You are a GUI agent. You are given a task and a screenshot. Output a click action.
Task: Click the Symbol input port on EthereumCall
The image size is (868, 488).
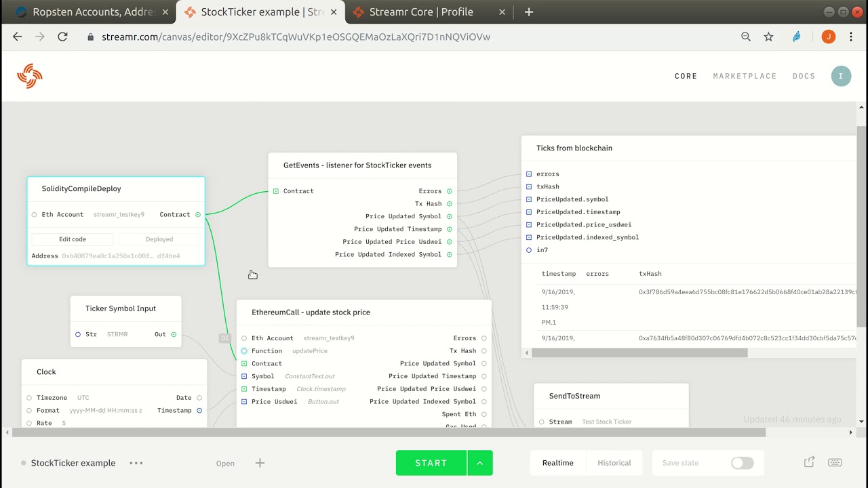244,376
